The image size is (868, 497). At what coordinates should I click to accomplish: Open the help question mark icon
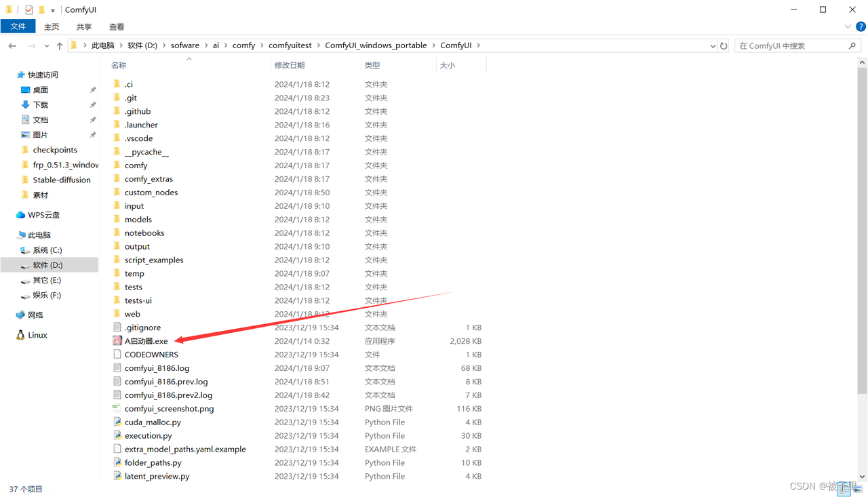pos(861,26)
